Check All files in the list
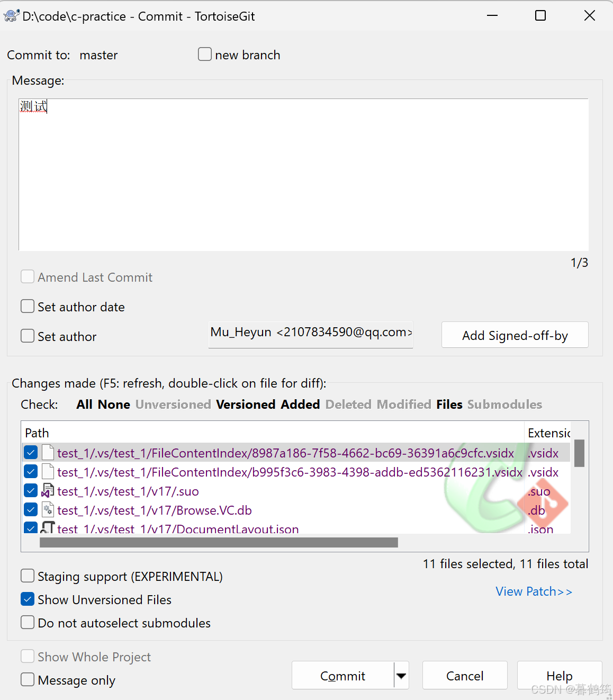Image resolution: width=613 pixels, height=700 pixels. click(84, 405)
